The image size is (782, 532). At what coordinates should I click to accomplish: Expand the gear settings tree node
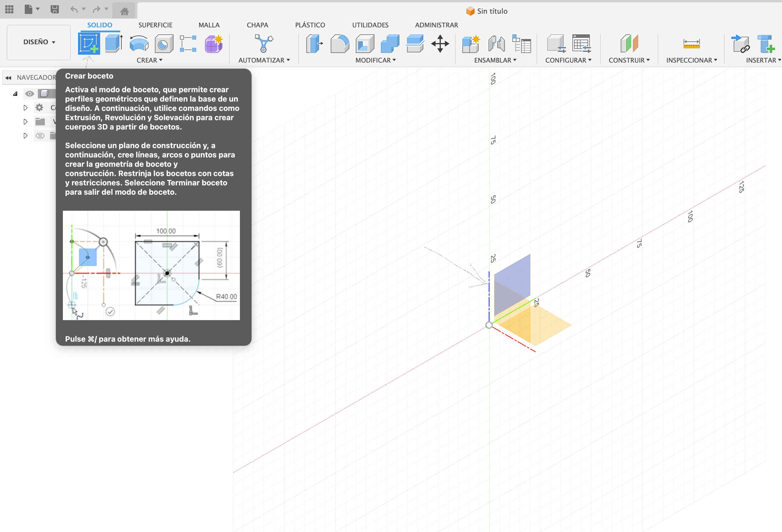point(25,108)
